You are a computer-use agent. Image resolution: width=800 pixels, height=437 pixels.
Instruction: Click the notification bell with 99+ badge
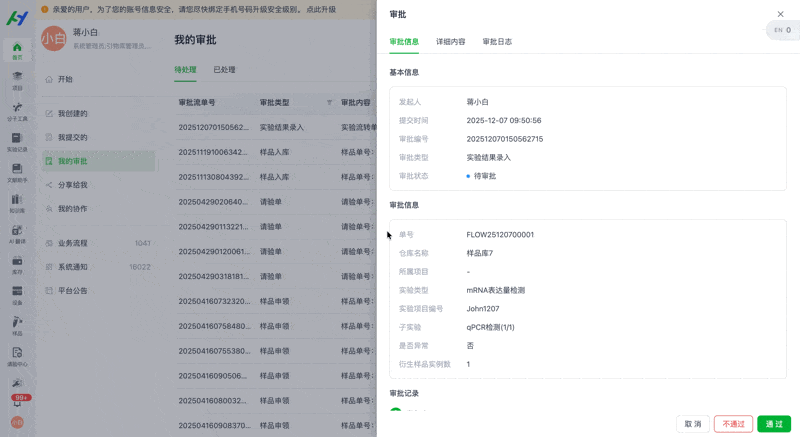pyautogui.click(x=18, y=401)
